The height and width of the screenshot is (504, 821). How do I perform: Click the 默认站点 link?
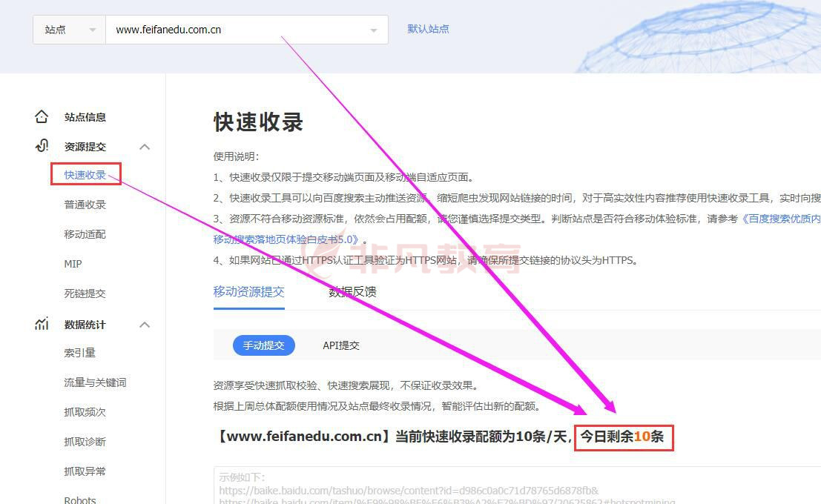pyautogui.click(x=428, y=29)
